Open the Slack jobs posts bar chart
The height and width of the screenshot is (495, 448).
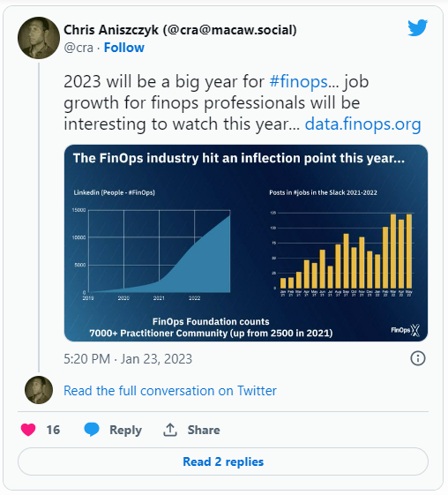coord(340,243)
